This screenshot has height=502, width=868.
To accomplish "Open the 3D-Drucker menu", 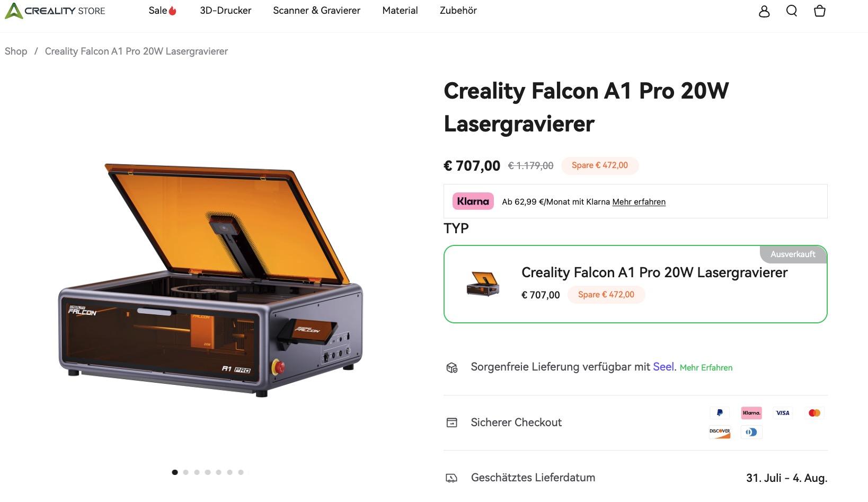I will (225, 11).
